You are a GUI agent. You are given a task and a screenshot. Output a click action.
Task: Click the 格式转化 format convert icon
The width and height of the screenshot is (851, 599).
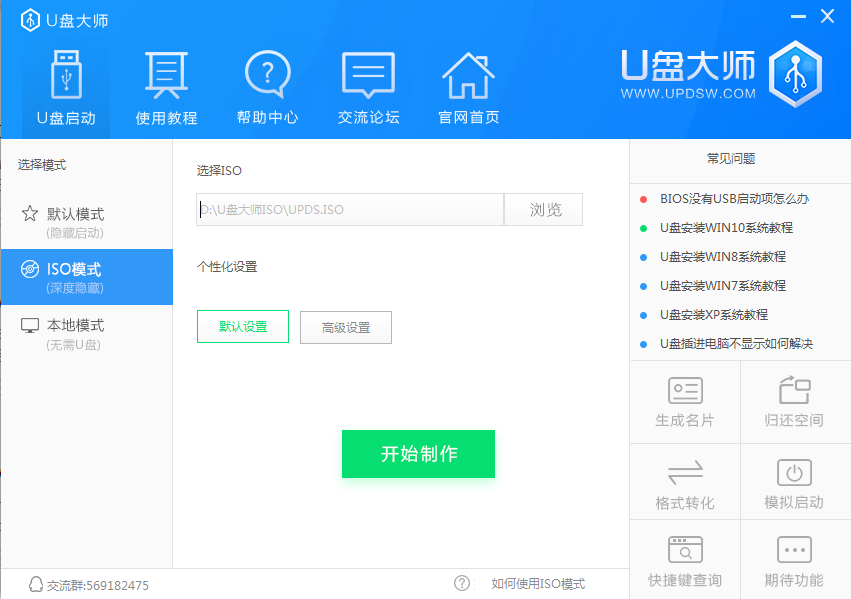coord(685,484)
